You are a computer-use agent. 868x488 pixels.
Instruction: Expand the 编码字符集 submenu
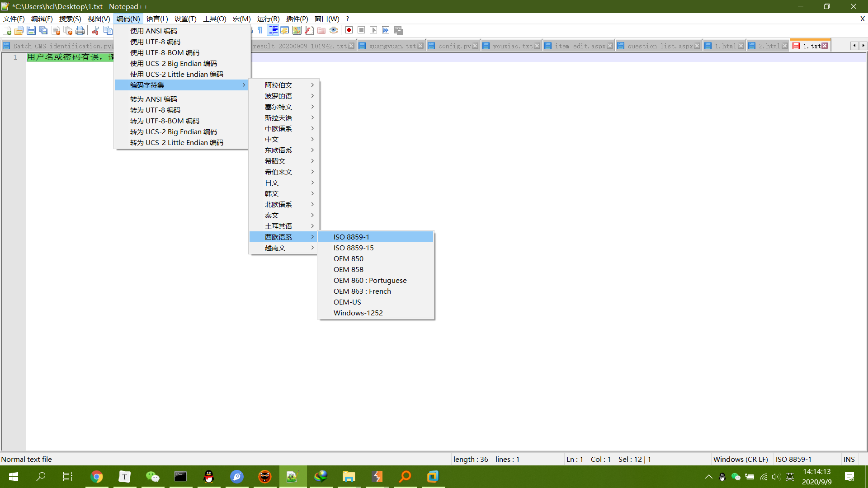click(x=182, y=85)
